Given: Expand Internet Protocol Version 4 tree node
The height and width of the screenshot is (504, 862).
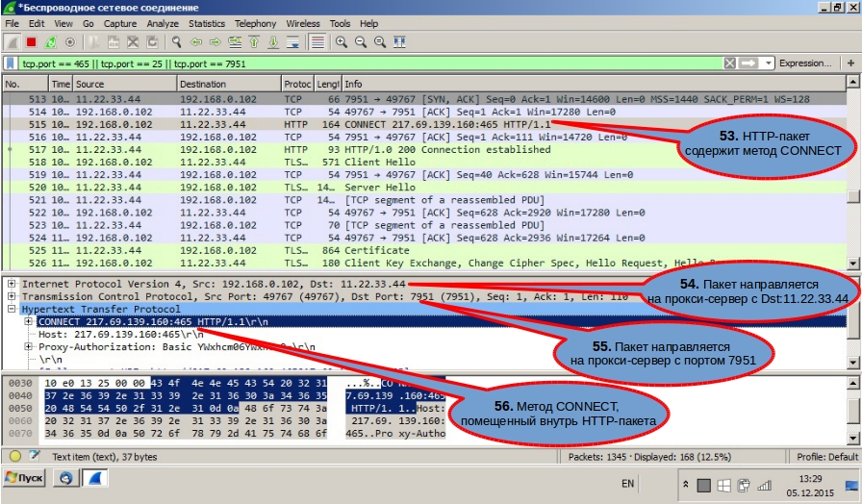Looking at the screenshot, I should coord(11,284).
